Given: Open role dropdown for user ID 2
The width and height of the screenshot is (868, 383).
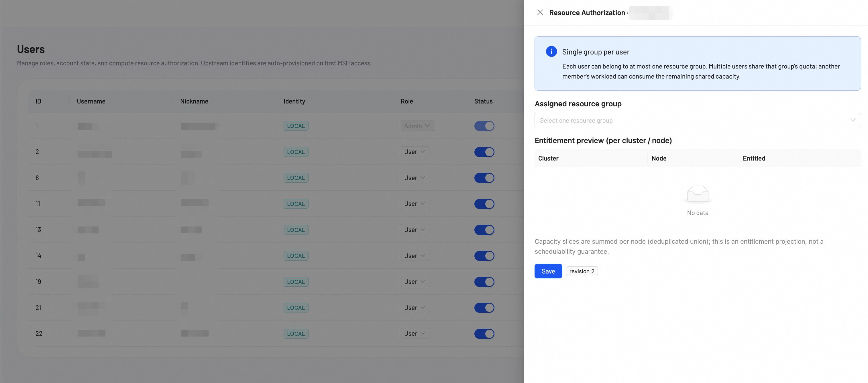Looking at the screenshot, I should click(x=415, y=152).
